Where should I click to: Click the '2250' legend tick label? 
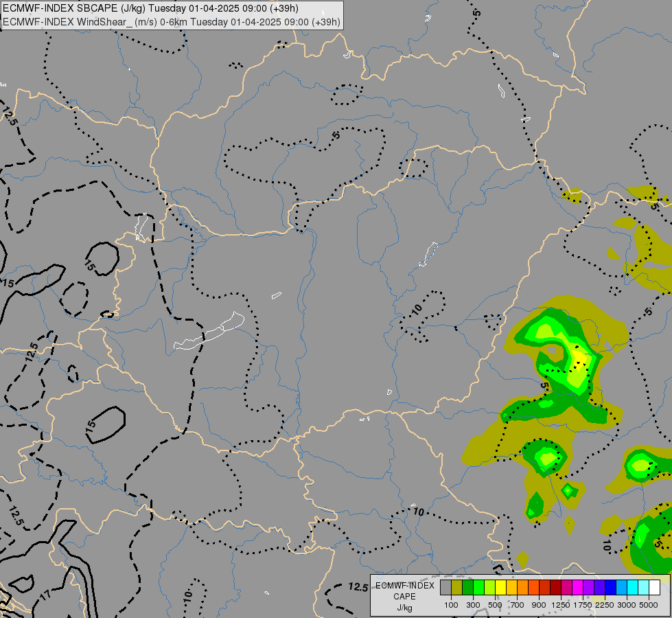[x=605, y=605]
